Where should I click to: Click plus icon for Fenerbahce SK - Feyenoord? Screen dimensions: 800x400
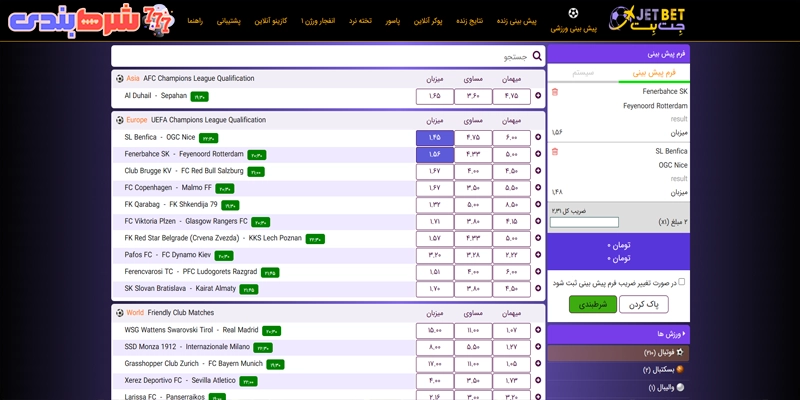[538, 154]
